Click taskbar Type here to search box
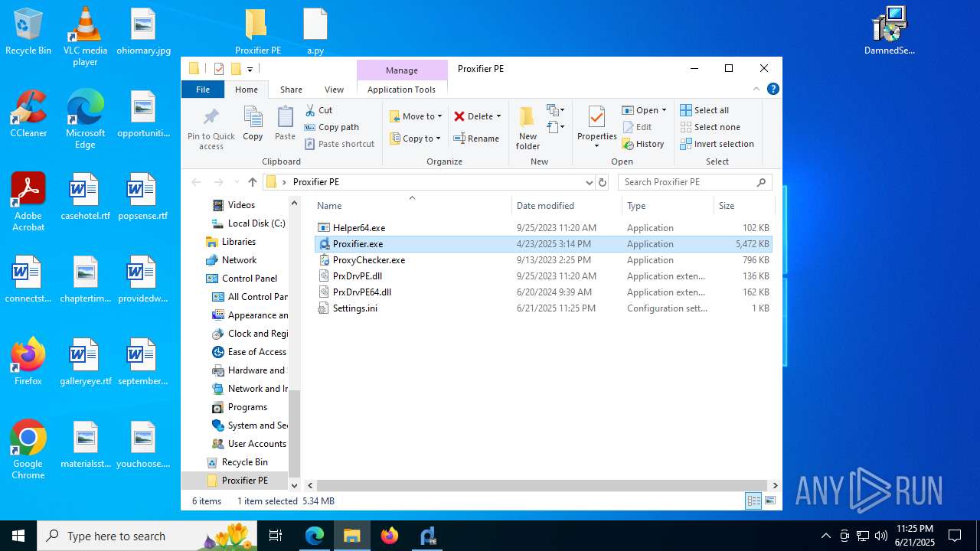This screenshot has height=551, width=980. coord(149,536)
